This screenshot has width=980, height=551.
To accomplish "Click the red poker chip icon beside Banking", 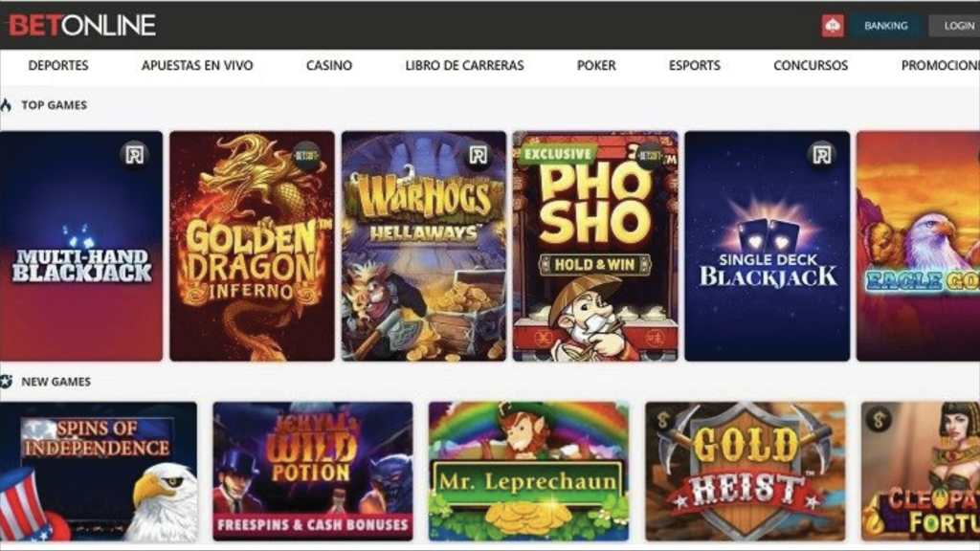I will pos(833,26).
